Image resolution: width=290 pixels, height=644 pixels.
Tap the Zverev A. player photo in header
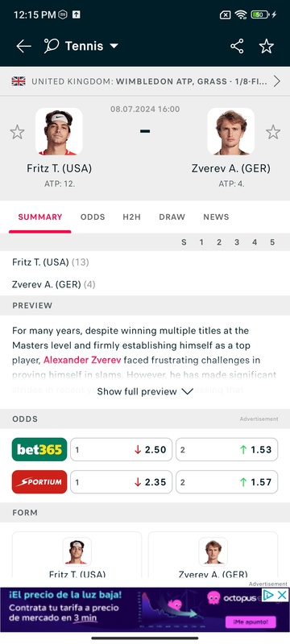pos(231,131)
